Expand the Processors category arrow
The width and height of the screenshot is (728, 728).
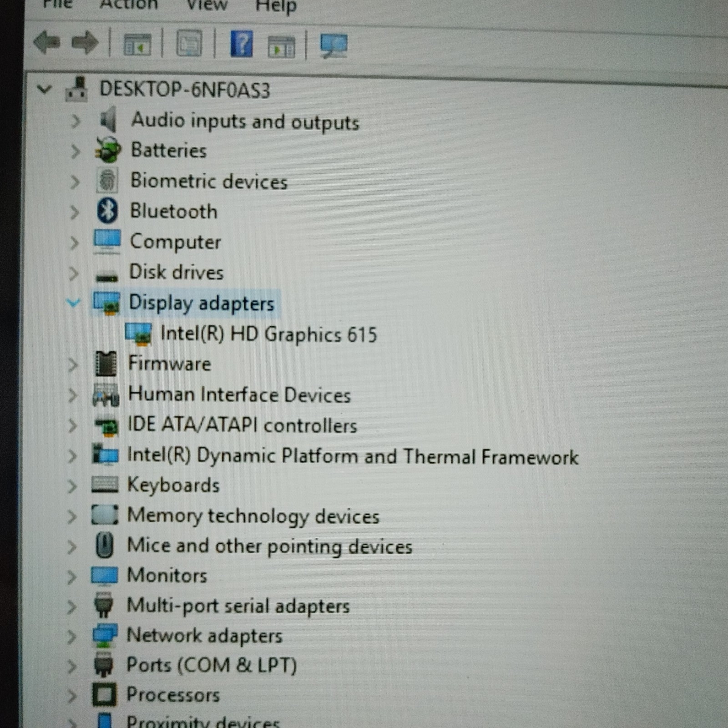point(71,696)
